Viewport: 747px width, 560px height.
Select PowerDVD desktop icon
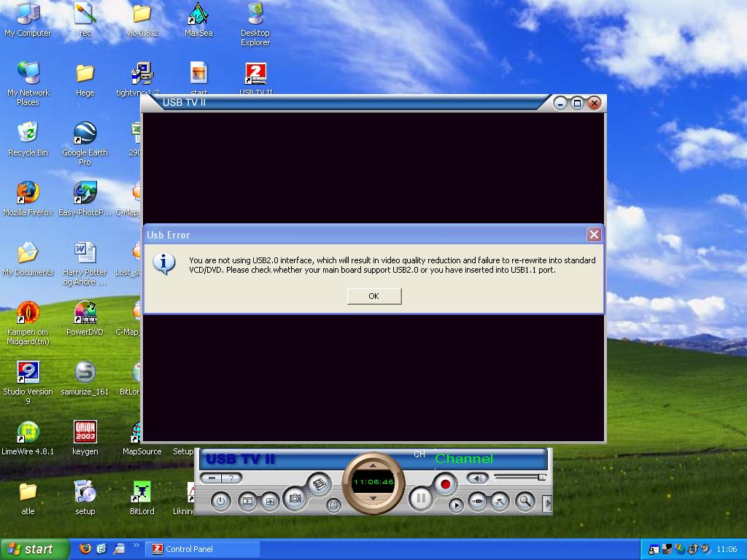[85, 318]
